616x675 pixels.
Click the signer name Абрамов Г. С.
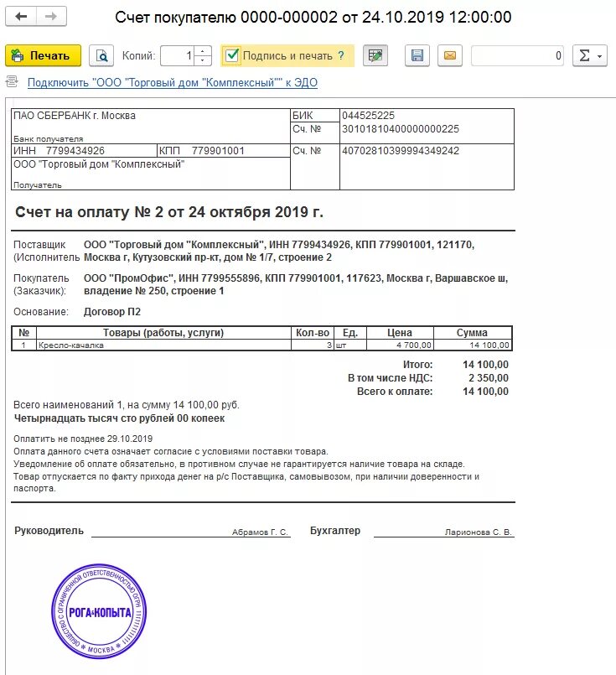[260, 532]
